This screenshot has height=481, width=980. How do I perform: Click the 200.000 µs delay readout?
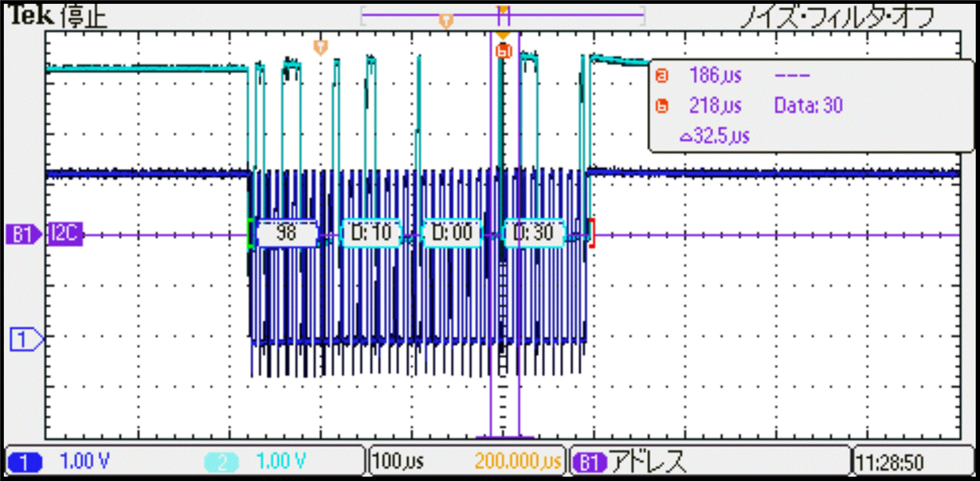pos(518,460)
